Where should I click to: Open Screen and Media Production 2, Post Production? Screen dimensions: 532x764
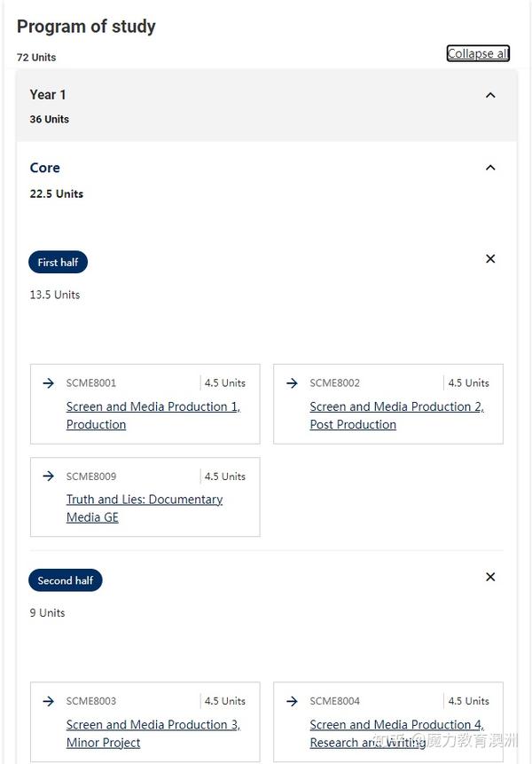(x=396, y=415)
